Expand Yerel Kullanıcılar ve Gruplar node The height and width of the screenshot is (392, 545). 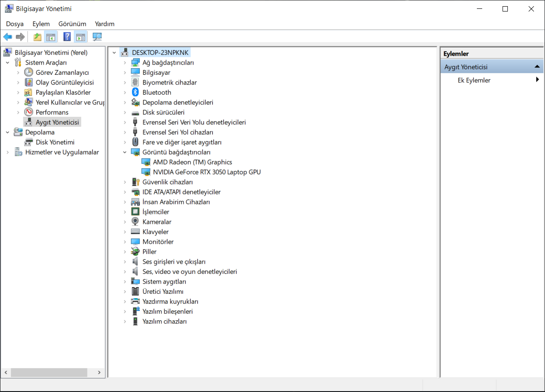pyautogui.click(x=18, y=102)
